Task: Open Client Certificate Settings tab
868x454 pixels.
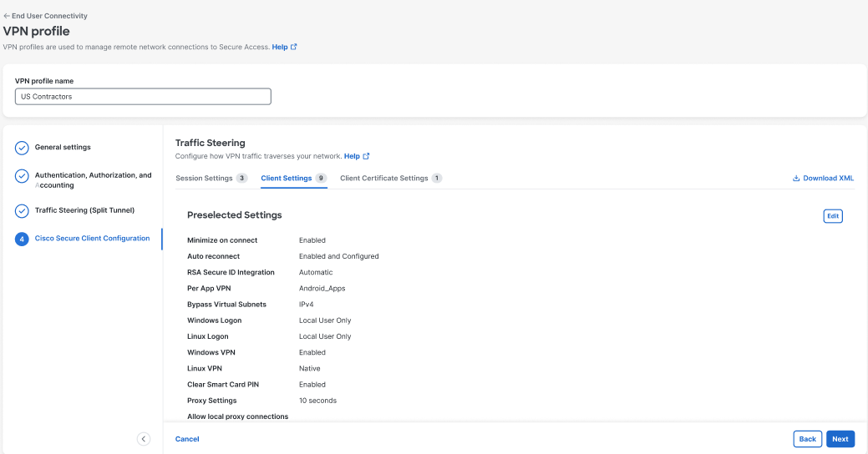Action: coord(384,178)
